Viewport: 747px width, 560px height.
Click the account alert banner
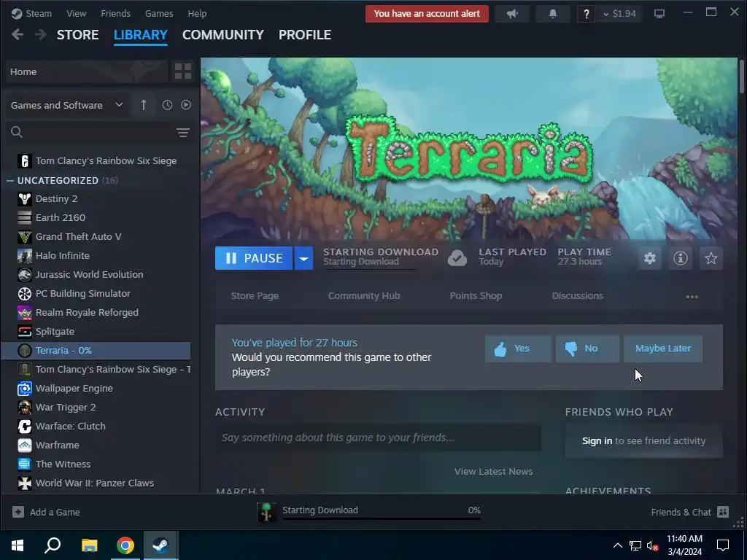[427, 14]
